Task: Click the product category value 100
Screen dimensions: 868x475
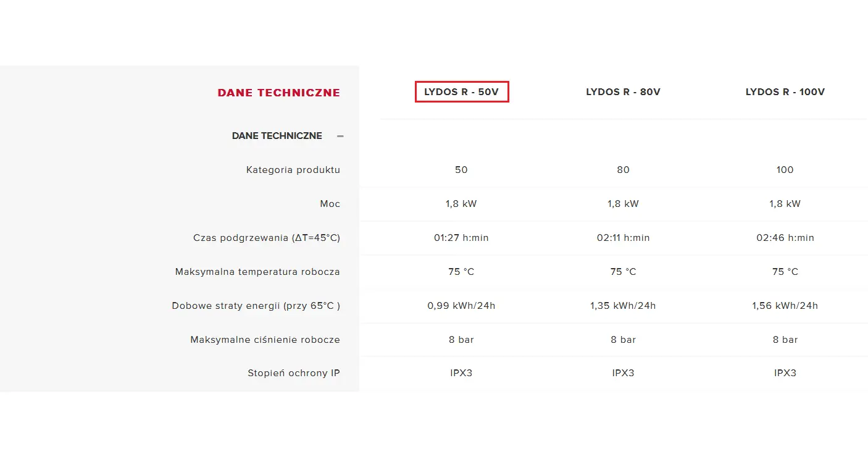Action: (785, 170)
